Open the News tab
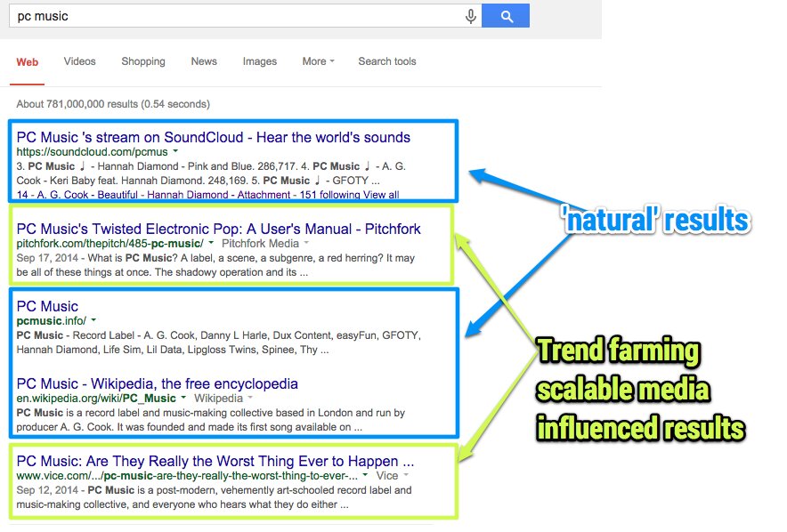787x532 pixels. coord(204,61)
